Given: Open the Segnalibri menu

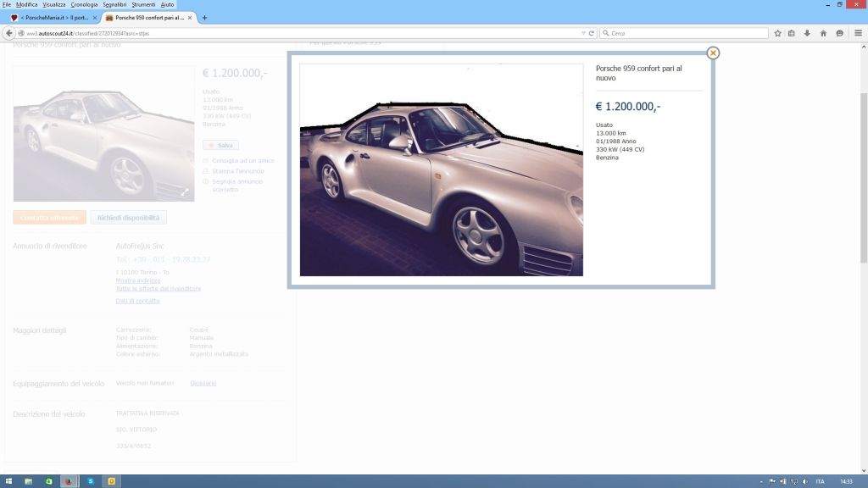Looking at the screenshot, I should tap(114, 4).
